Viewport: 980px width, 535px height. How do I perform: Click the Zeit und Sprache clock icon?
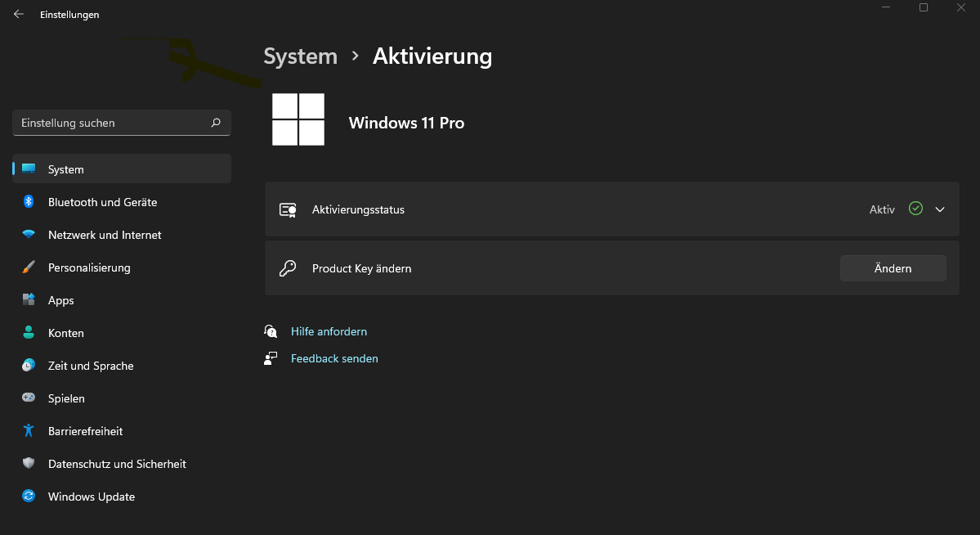28,365
